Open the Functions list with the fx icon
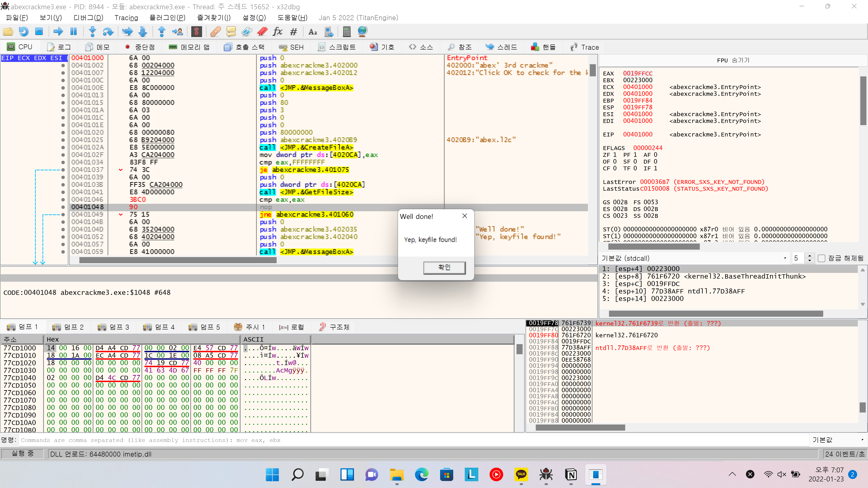Image resolution: width=868 pixels, height=488 pixels. click(278, 32)
